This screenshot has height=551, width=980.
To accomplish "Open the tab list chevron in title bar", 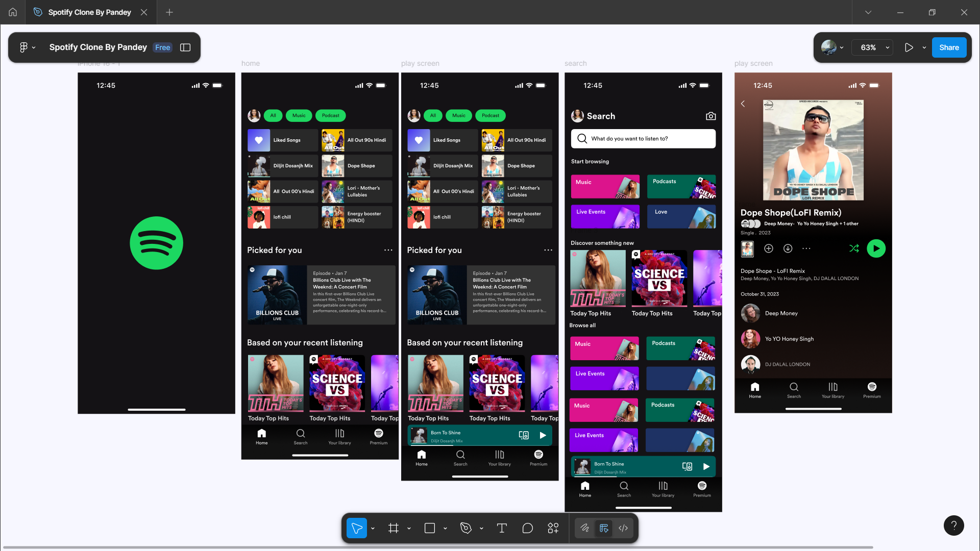I will click(x=868, y=12).
